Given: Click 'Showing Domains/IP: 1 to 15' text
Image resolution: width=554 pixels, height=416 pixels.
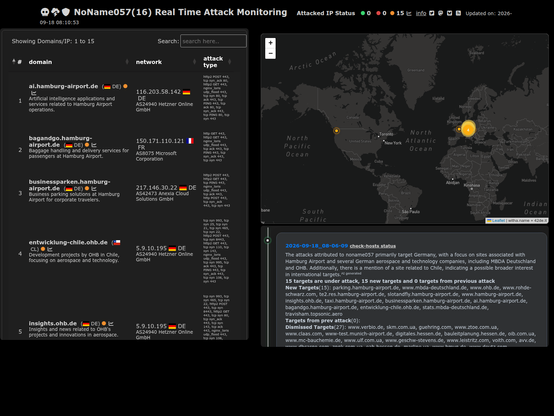Looking at the screenshot, I should coord(53,41).
